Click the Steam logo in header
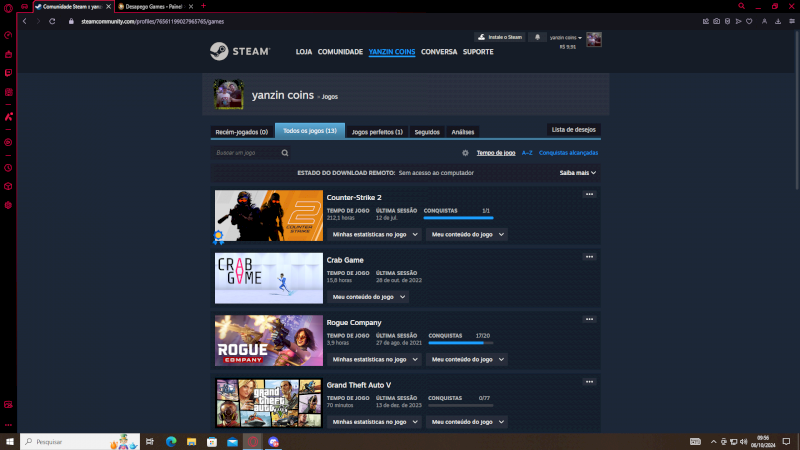Viewport: 800px width, 450px height. tap(240, 51)
